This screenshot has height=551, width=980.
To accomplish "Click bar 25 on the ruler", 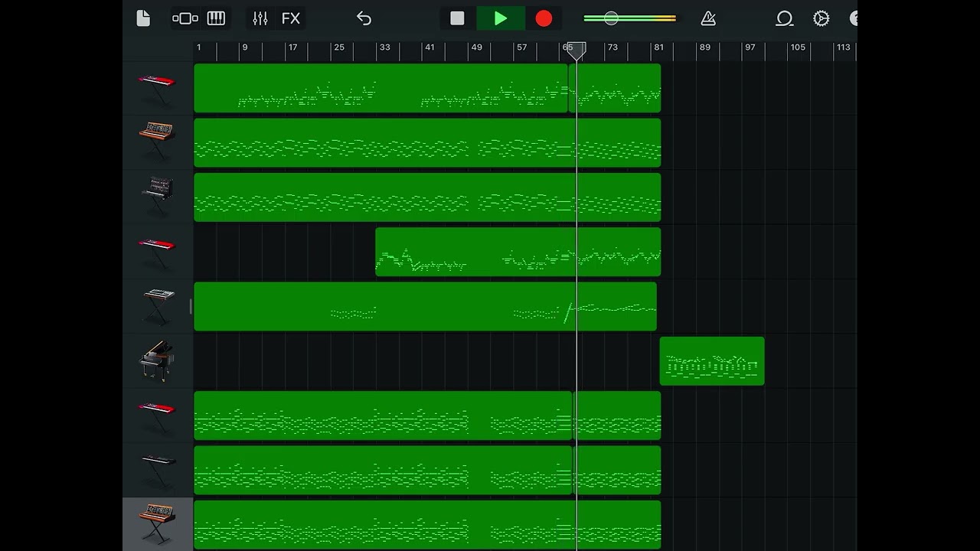I will coord(339,47).
